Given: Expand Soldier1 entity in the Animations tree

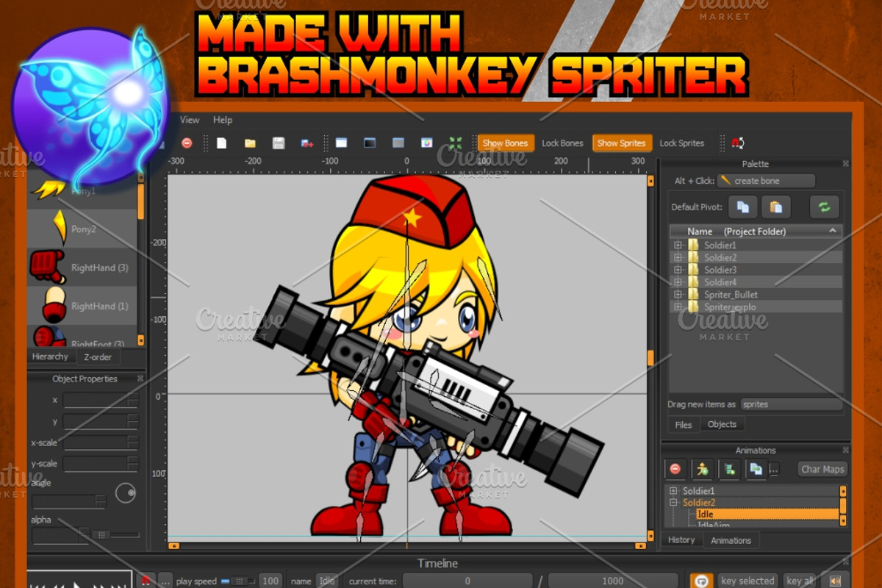Looking at the screenshot, I should (673, 491).
